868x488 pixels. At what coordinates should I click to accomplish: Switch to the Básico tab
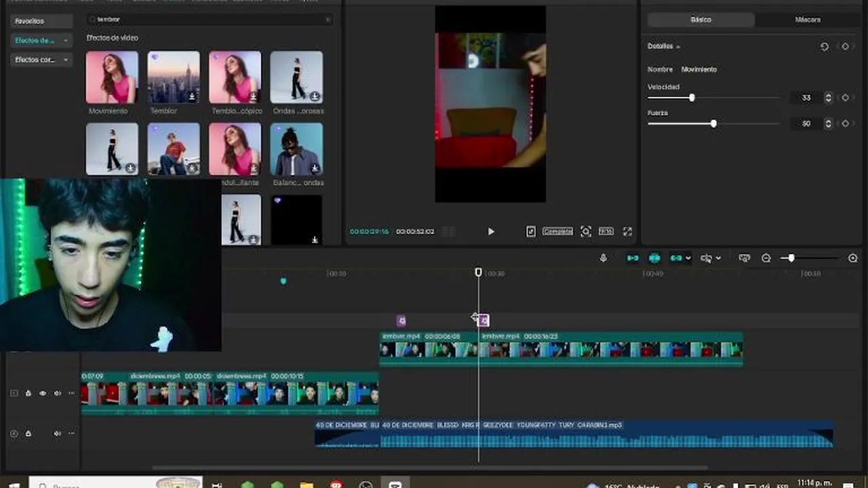point(701,20)
